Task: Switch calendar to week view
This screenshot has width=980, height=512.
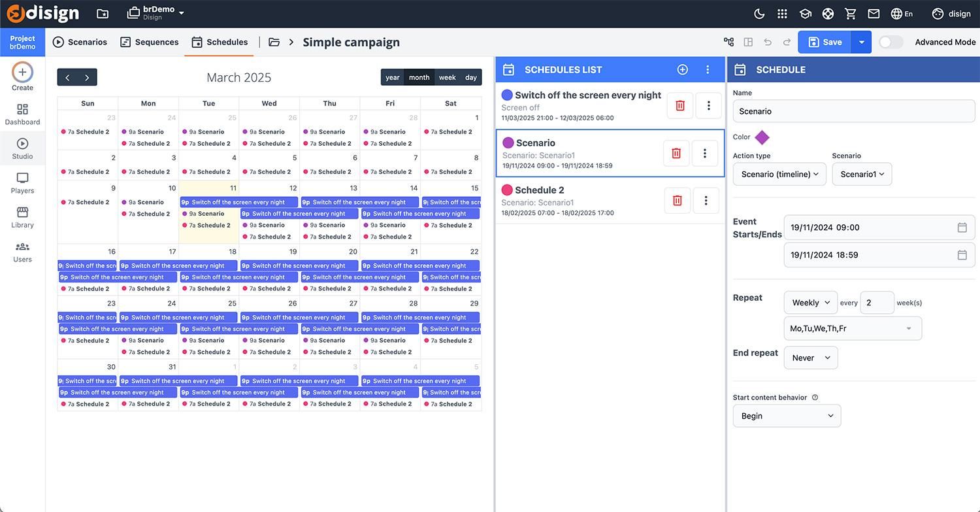Action: 448,77
